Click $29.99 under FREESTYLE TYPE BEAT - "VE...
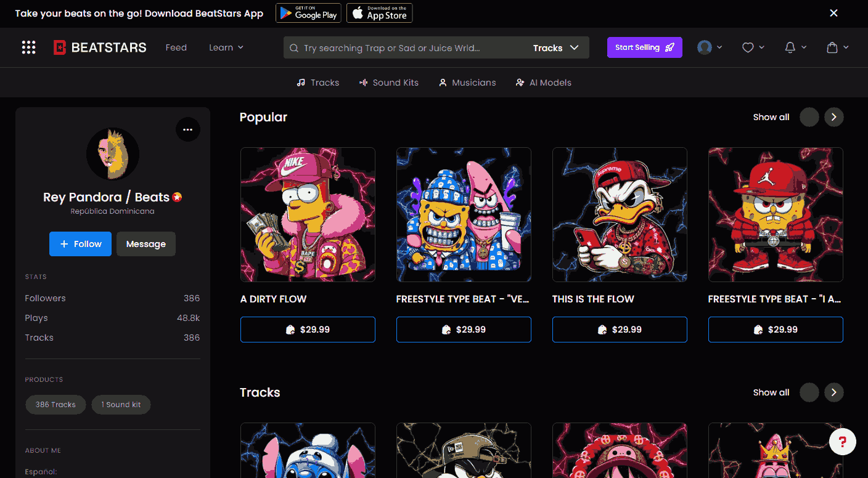 (464, 330)
